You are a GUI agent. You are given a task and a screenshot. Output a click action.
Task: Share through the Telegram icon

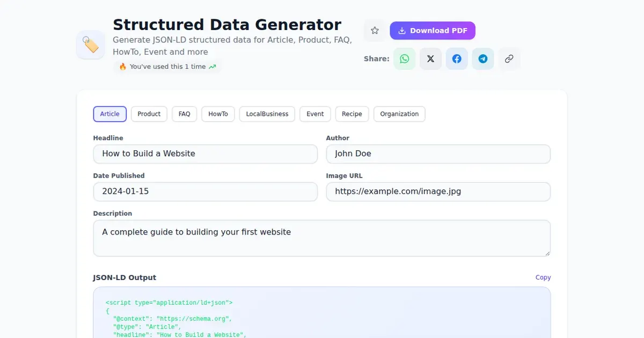point(483,58)
